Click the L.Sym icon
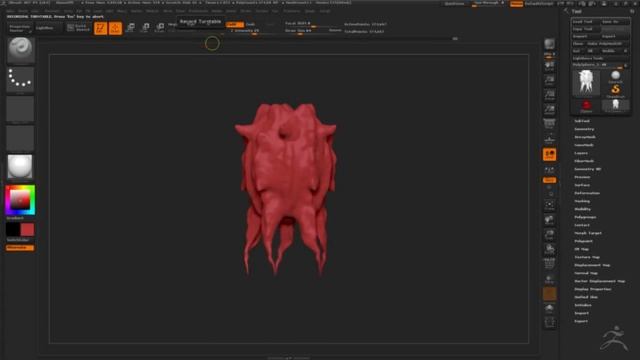 (549, 169)
